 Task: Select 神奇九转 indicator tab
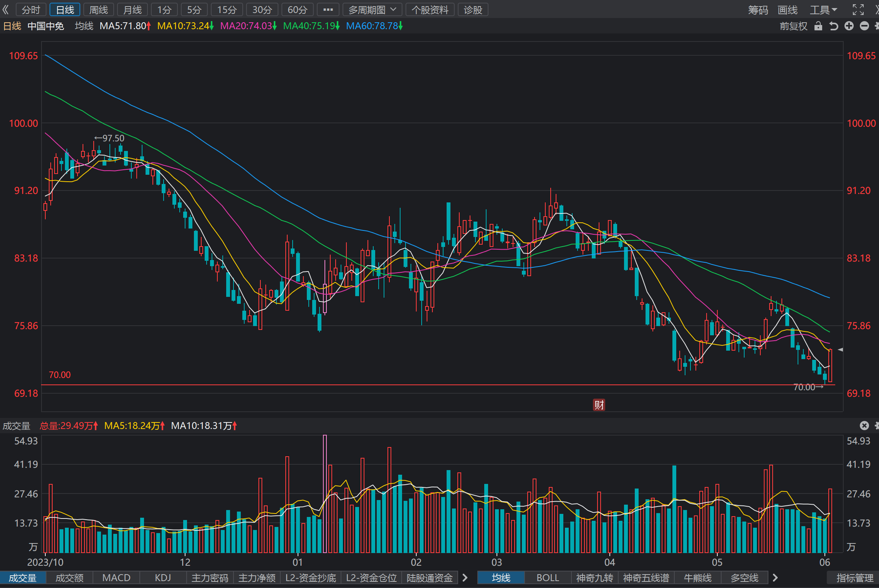595,578
